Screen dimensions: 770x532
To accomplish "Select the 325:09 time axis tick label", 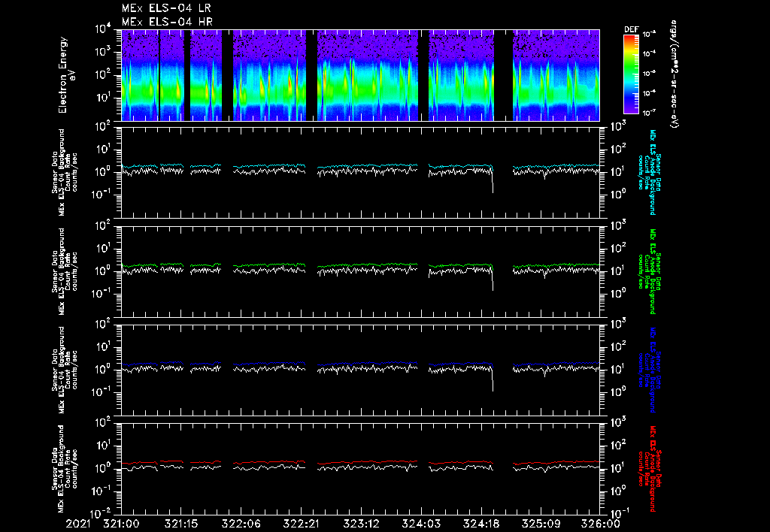I will click(542, 523).
